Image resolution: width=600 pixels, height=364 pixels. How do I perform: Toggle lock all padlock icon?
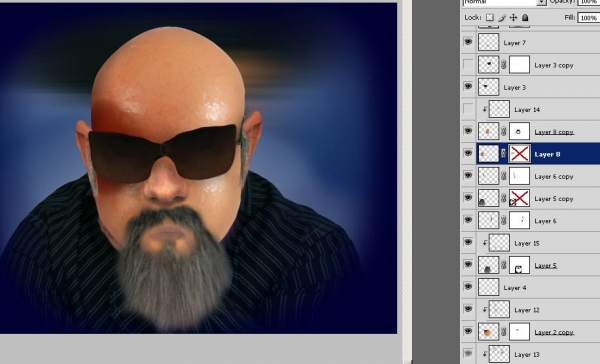pos(525,18)
